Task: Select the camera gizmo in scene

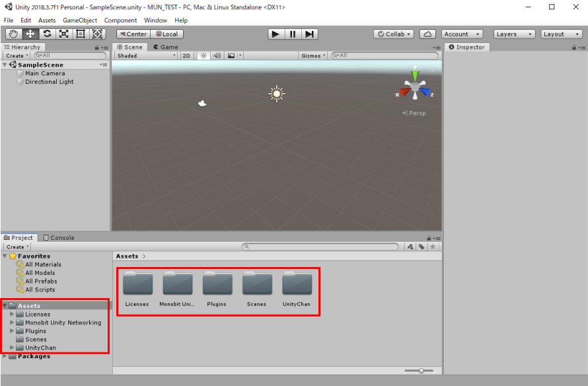Action: [203, 103]
